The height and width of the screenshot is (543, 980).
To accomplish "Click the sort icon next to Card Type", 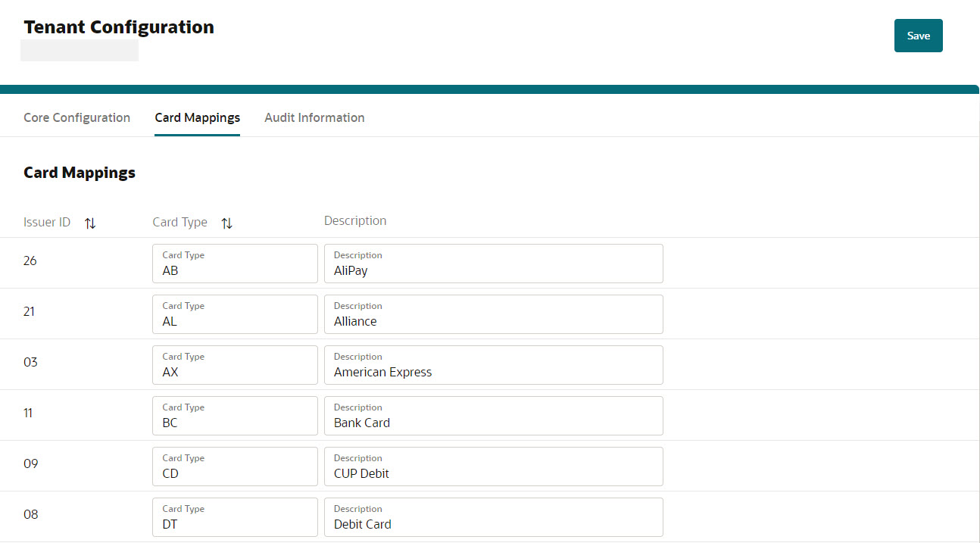I will 226,223.
